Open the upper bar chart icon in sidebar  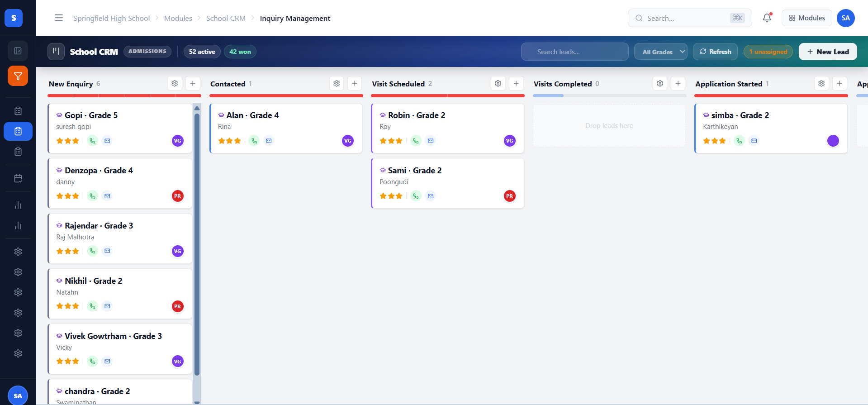tap(18, 205)
